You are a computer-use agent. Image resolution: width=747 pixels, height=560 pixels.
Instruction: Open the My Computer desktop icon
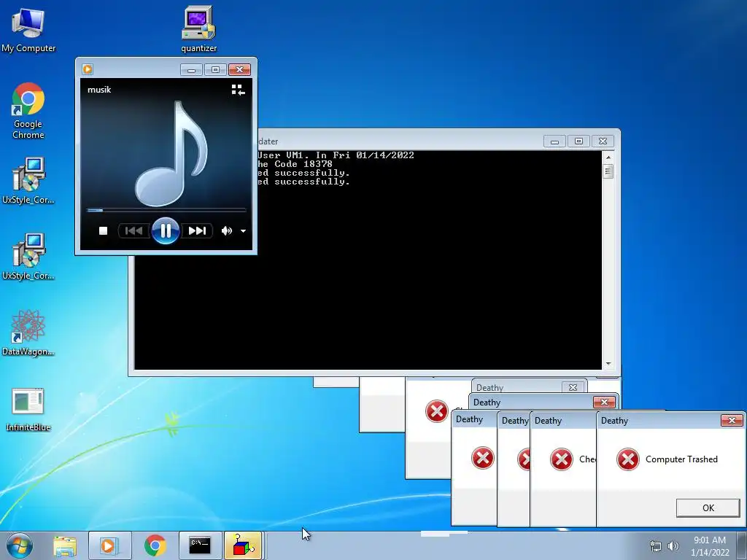pos(28,29)
